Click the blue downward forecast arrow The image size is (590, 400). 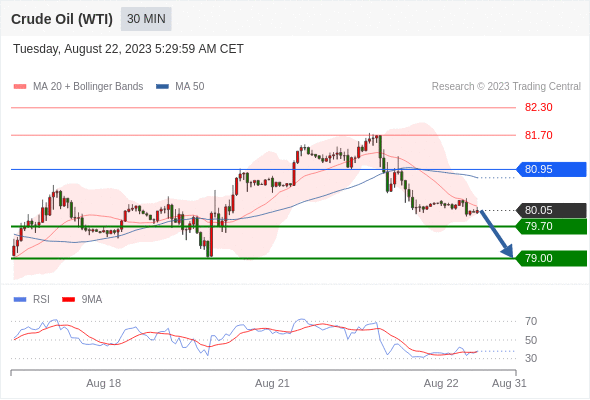point(496,234)
